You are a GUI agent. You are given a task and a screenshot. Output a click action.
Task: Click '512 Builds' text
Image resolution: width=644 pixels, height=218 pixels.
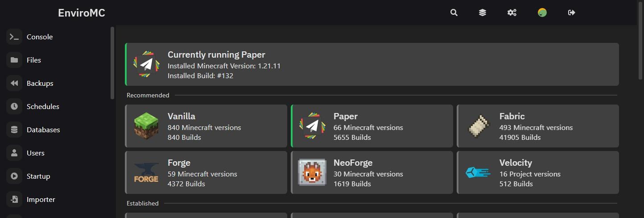coord(516,184)
